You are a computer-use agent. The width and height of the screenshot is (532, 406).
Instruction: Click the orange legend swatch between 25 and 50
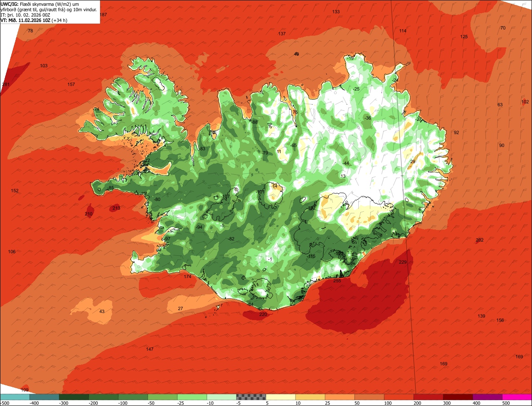point(340,397)
